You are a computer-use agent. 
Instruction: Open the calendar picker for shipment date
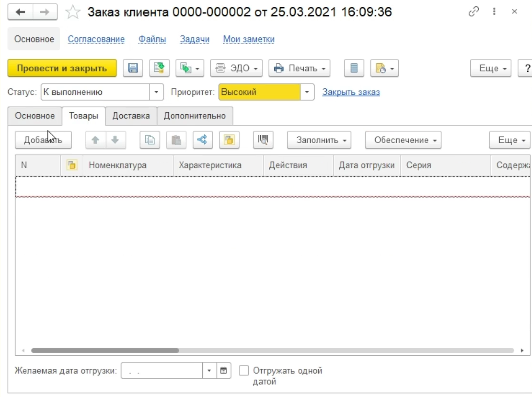click(x=224, y=370)
